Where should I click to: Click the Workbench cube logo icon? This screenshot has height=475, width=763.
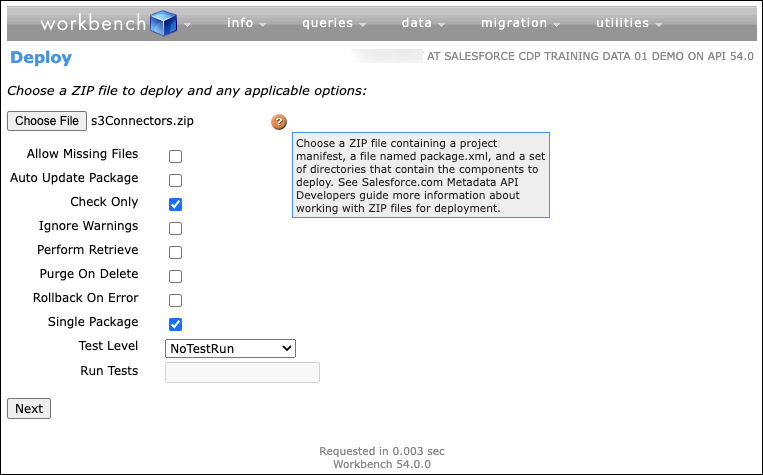(x=164, y=23)
